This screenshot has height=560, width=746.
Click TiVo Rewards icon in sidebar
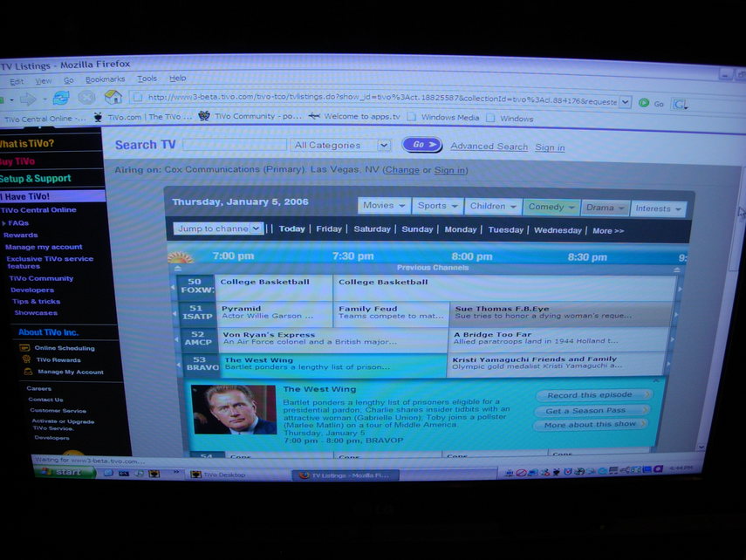[x=27, y=359]
